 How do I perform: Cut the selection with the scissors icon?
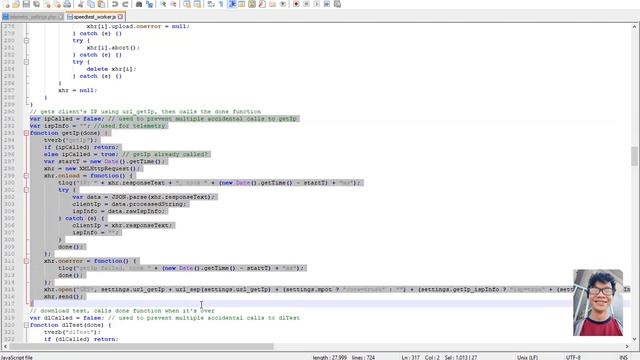(x=80, y=4)
